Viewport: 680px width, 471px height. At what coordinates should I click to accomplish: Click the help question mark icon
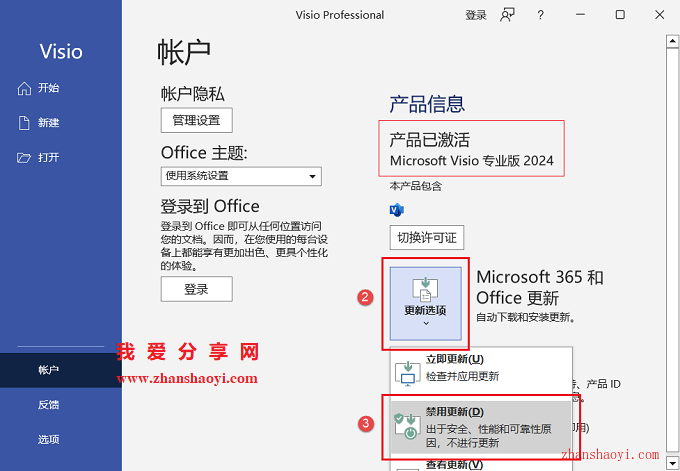tap(540, 15)
